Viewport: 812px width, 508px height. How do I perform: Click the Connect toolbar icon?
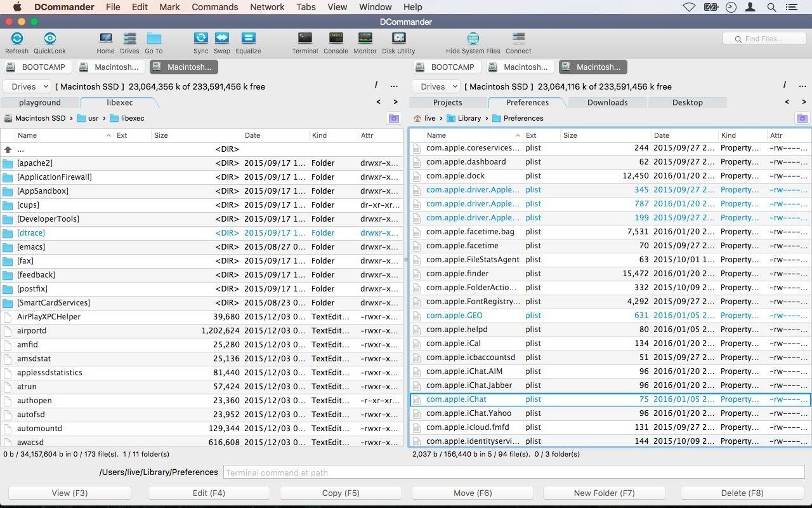coord(518,43)
